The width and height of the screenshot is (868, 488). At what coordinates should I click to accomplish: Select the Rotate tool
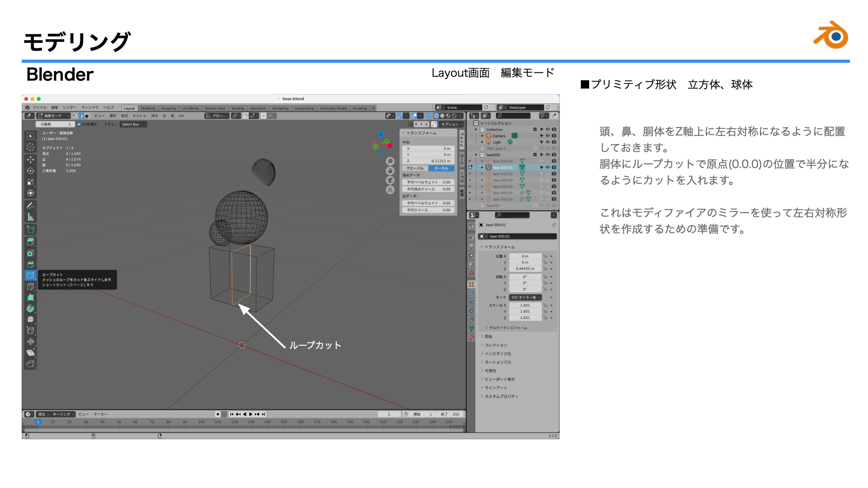[x=30, y=171]
